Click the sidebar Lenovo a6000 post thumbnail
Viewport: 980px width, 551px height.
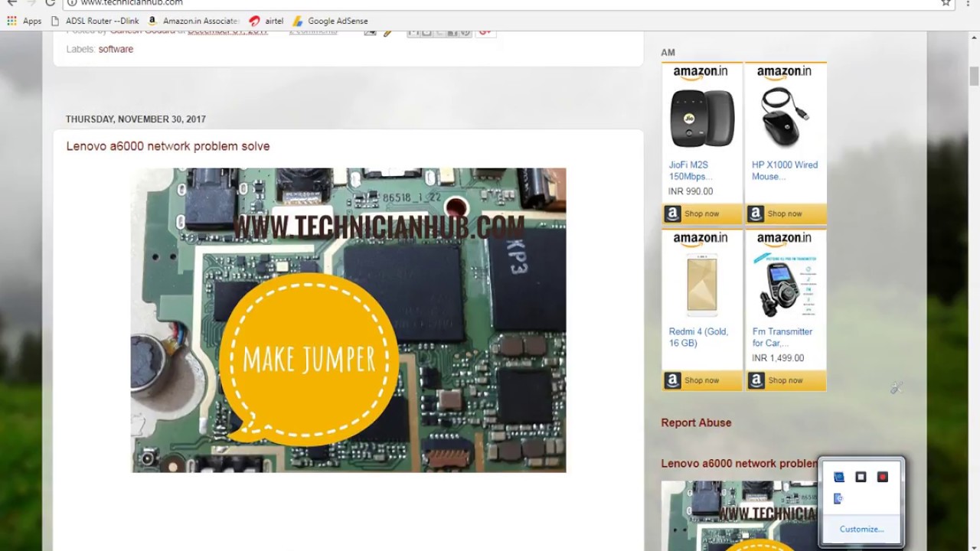click(x=739, y=516)
